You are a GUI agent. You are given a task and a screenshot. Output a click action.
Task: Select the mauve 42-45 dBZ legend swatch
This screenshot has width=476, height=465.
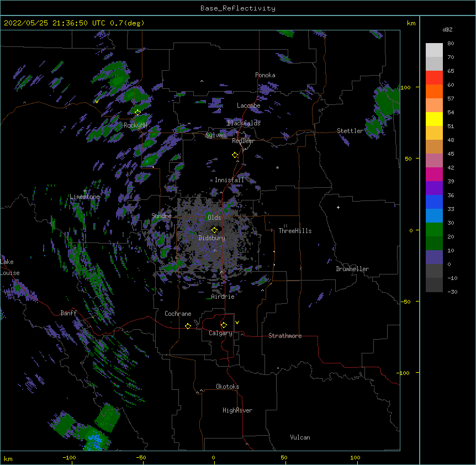click(x=434, y=161)
